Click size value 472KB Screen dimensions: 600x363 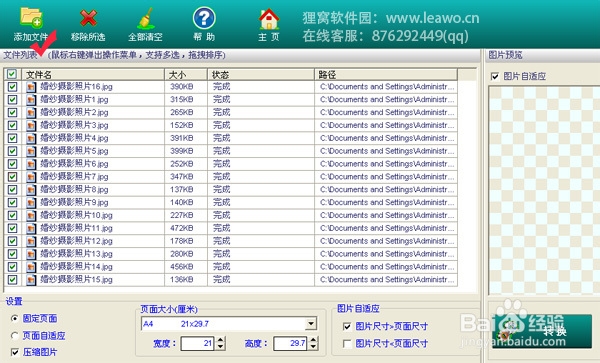pyautogui.click(x=182, y=228)
